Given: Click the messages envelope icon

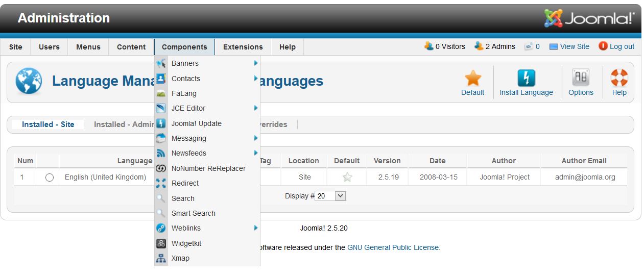Looking at the screenshot, I should (529, 46).
